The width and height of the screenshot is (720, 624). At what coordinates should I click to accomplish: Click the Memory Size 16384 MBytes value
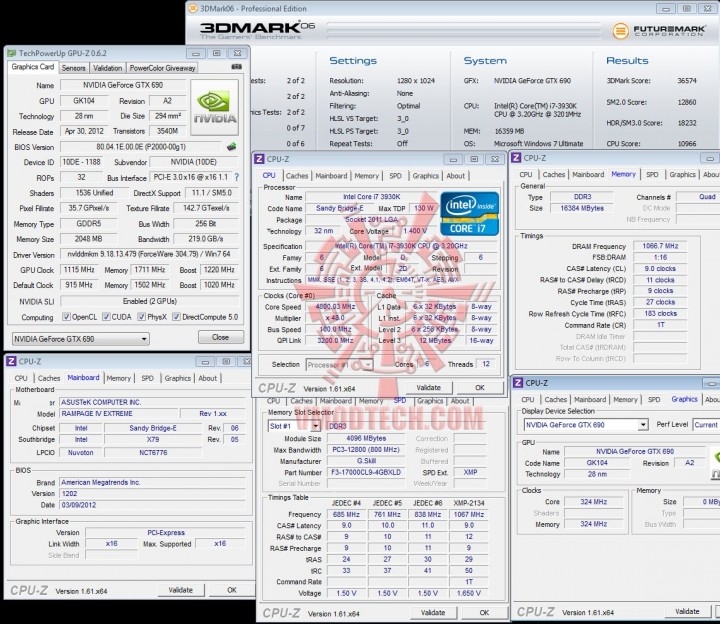582,208
